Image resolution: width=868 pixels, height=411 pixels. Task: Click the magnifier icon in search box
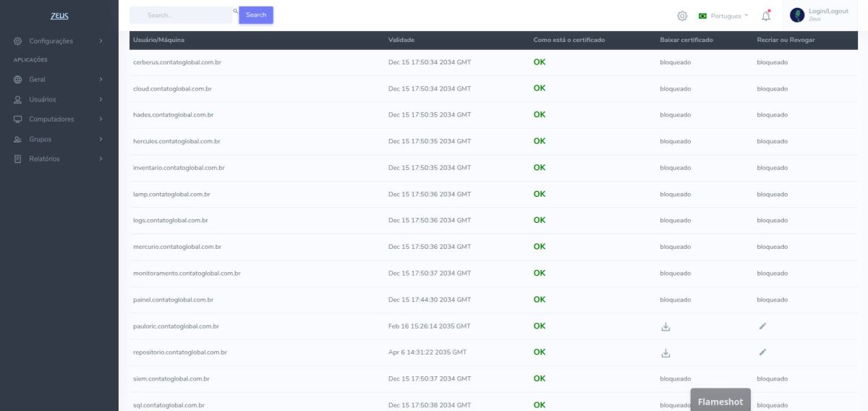click(235, 12)
